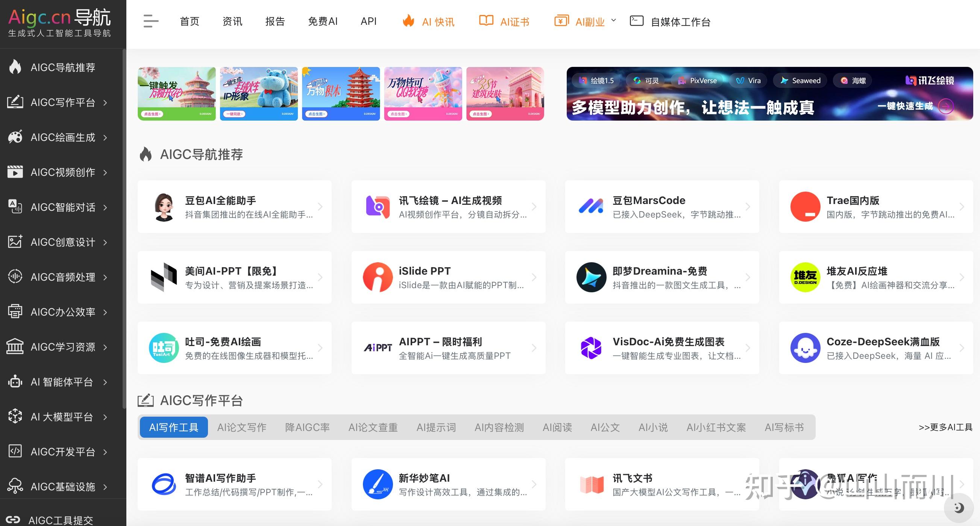980x526 pixels.
Task: Open 美间AI-PPT【限免】 card title
Action: [232, 271]
